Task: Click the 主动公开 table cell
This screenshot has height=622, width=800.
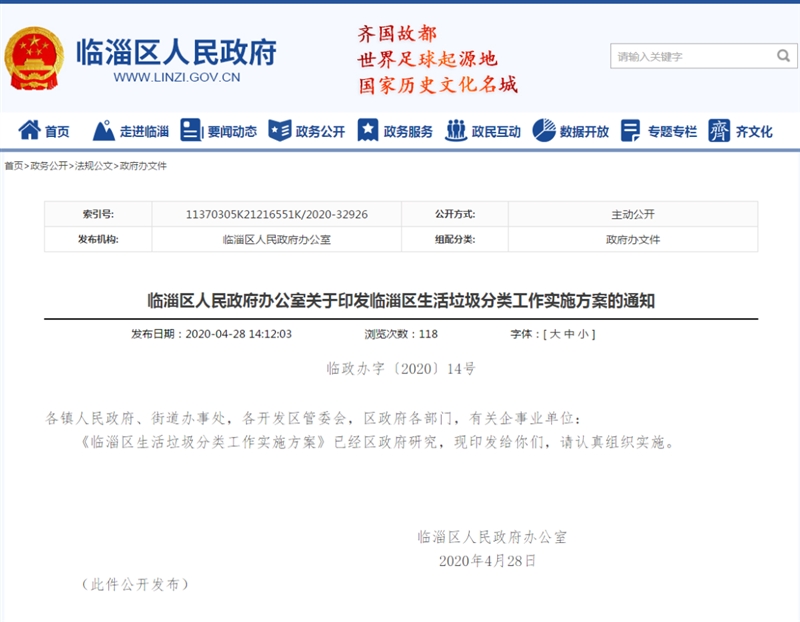Action: (633, 214)
